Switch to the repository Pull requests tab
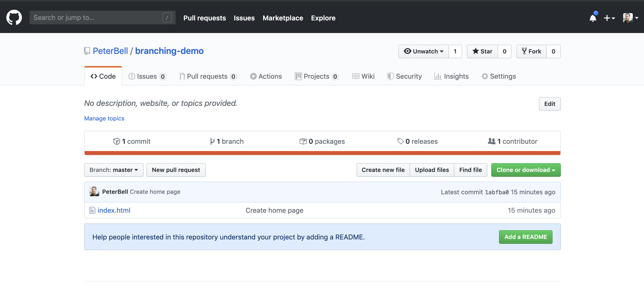Image resolution: width=644 pixels, height=288 pixels. (208, 76)
